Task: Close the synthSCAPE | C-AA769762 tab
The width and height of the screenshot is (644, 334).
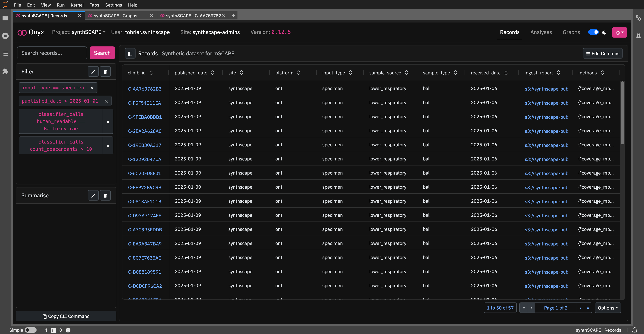Action: click(224, 15)
